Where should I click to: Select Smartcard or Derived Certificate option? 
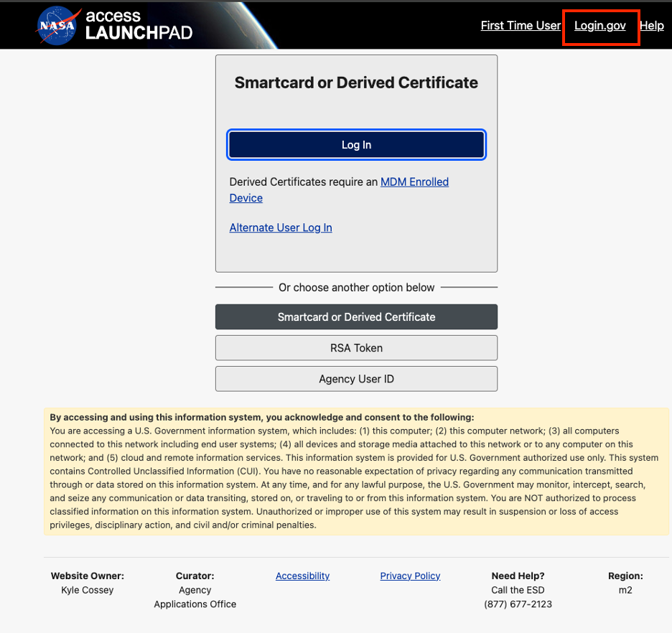(x=356, y=317)
